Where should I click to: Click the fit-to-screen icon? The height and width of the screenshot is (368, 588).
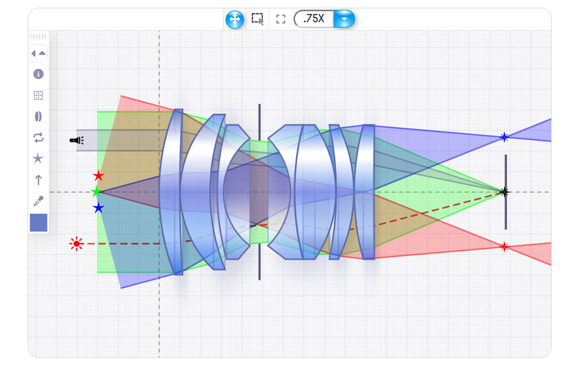[x=280, y=19]
